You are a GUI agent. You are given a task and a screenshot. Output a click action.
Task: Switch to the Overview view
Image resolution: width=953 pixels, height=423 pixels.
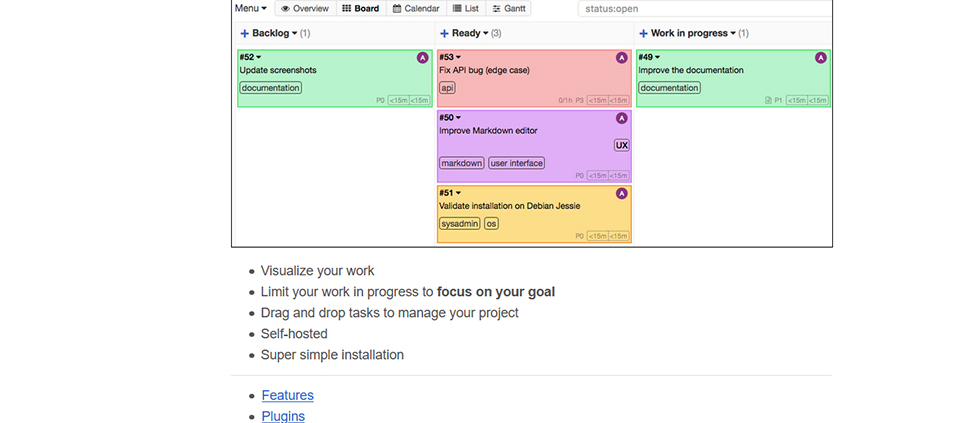click(305, 9)
